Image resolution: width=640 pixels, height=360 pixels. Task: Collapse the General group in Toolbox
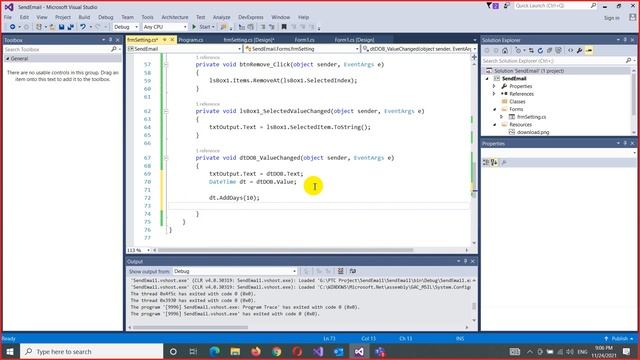[7, 59]
